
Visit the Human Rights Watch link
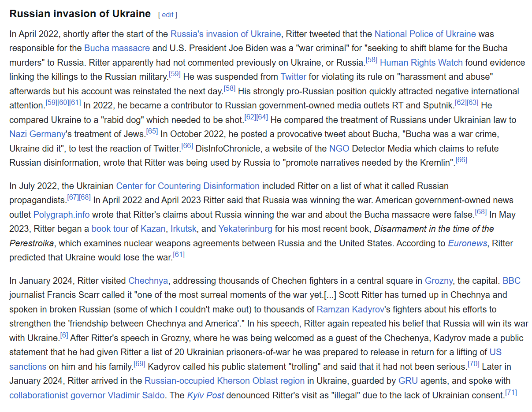point(421,63)
